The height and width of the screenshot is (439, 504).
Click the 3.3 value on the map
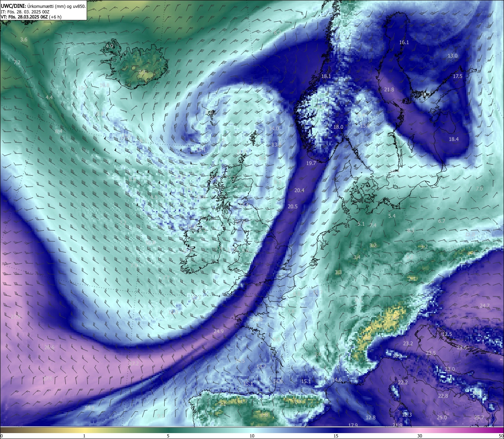point(338,272)
